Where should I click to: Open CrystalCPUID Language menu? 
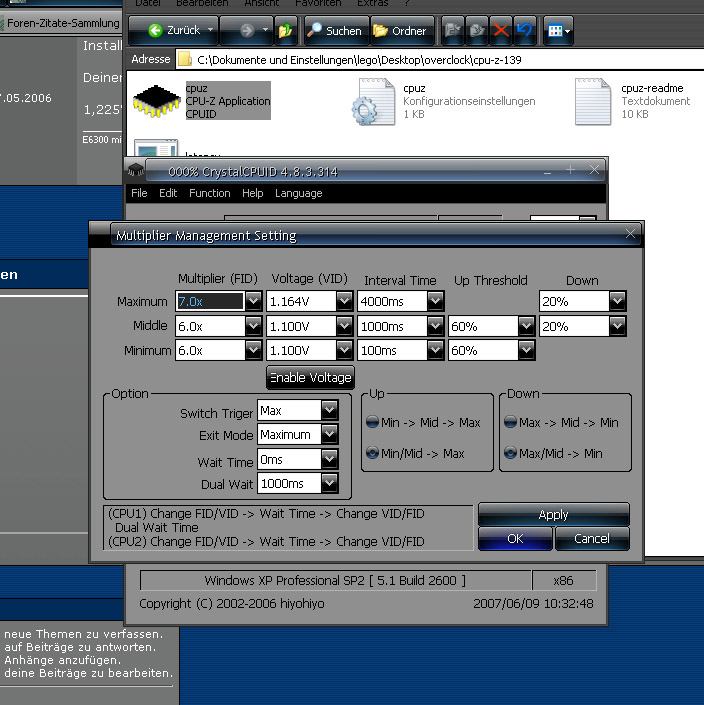(x=299, y=193)
